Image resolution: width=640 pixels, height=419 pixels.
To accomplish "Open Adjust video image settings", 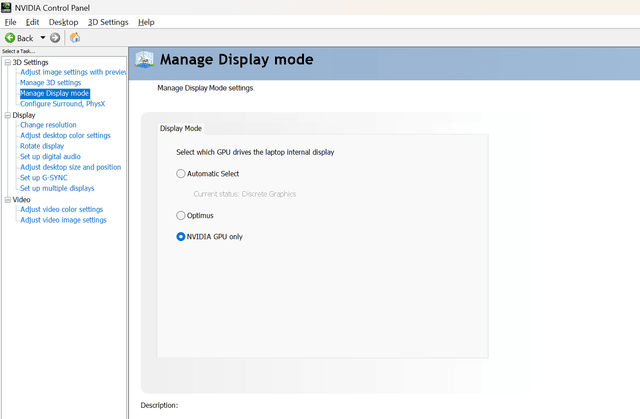I will tap(63, 220).
